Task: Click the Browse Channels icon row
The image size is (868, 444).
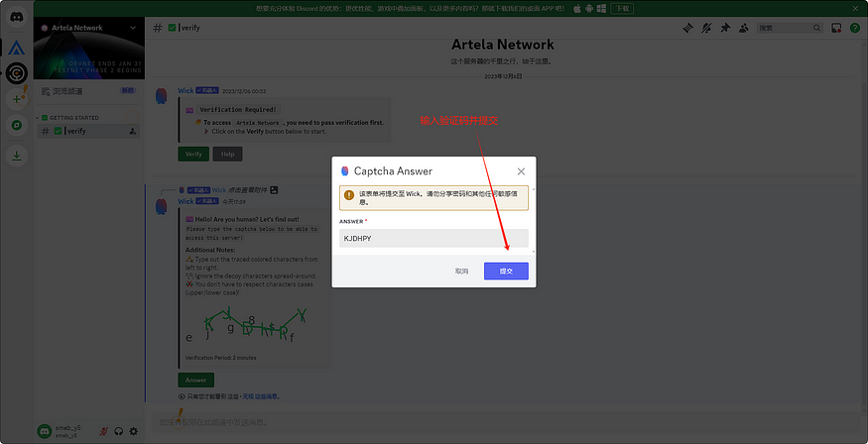Action: (x=88, y=91)
